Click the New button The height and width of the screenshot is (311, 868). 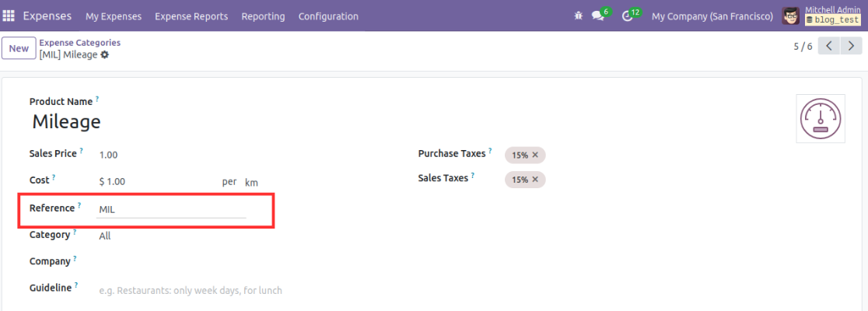click(x=19, y=48)
